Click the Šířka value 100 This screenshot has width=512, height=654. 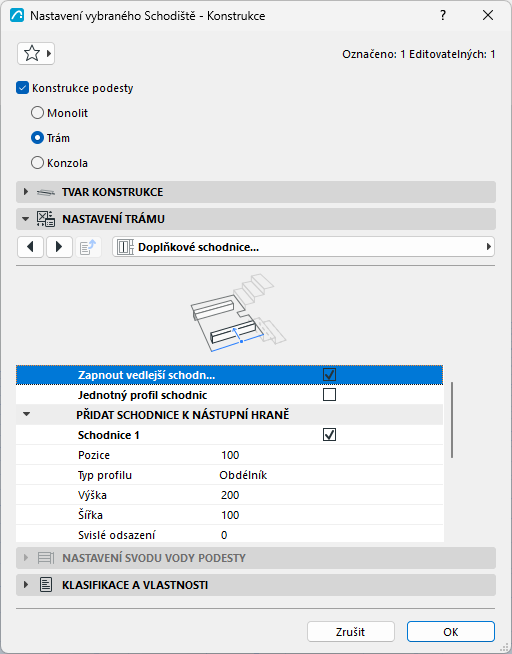click(230, 515)
